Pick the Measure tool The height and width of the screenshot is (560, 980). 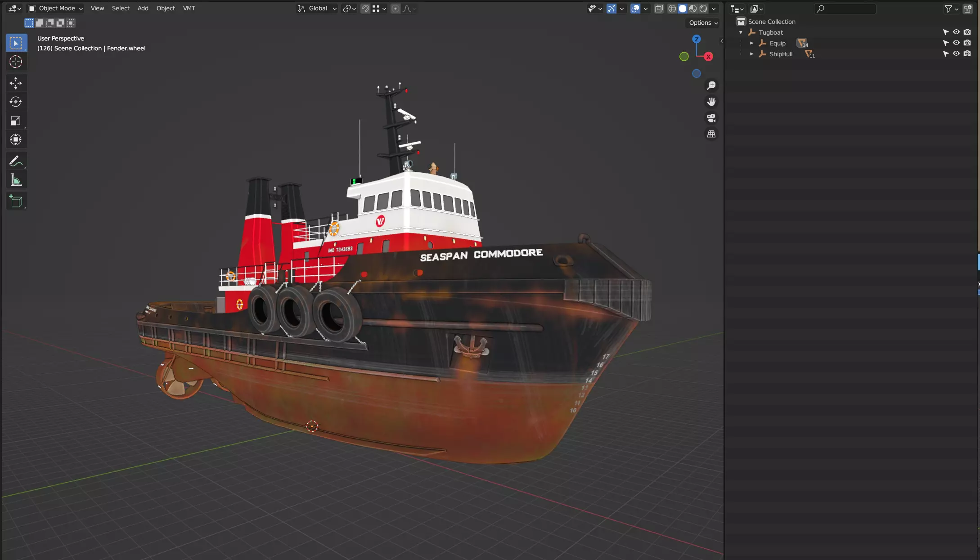(x=16, y=180)
